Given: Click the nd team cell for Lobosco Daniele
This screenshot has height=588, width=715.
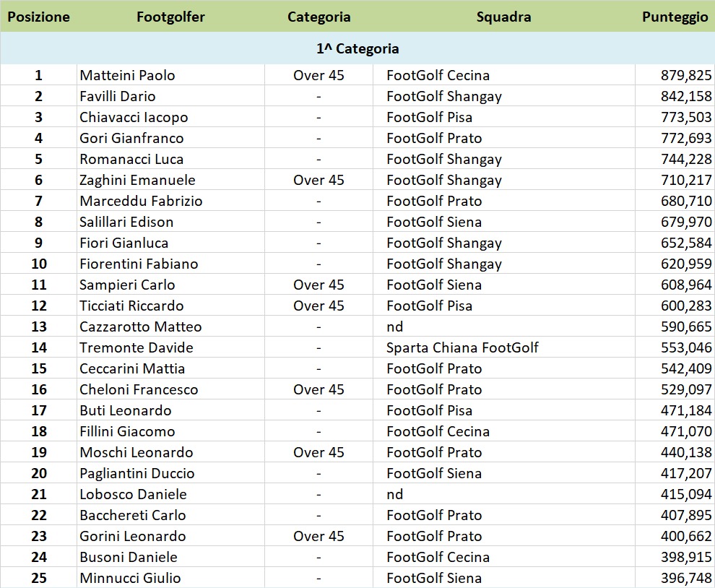Looking at the screenshot, I should point(504,494).
